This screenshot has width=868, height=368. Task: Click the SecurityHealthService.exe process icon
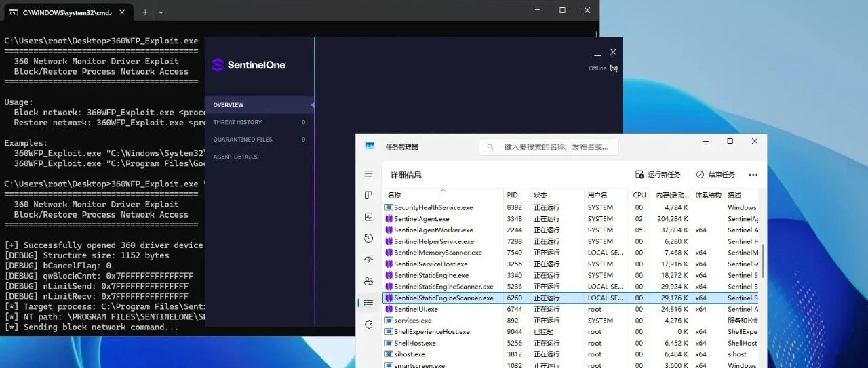point(389,207)
